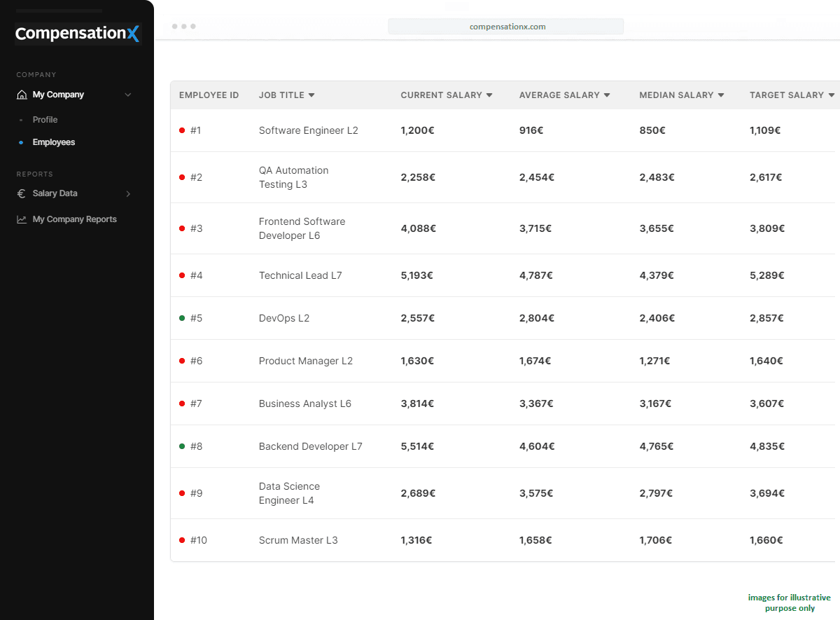Open the Median Salary sort dropdown
This screenshot has width=840, height=620.
click(720, 95)
